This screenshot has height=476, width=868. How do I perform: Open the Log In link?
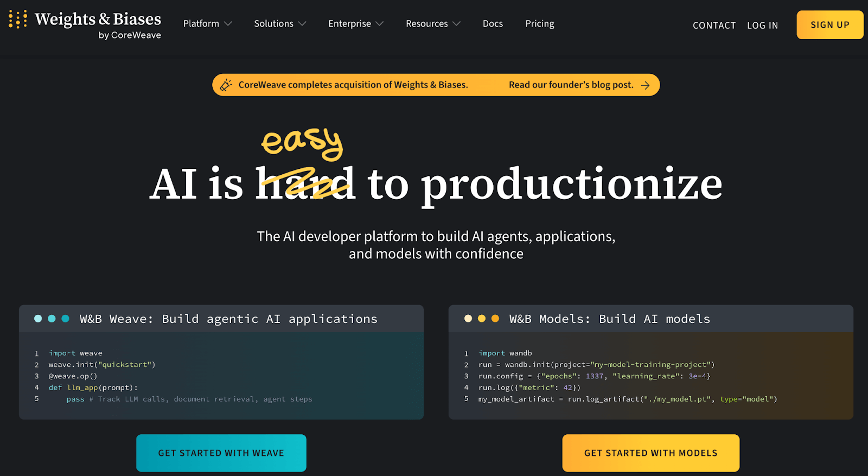[x=762, y=26]
